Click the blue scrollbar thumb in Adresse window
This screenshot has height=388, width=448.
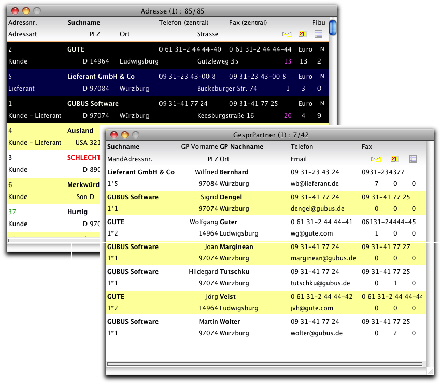point(333,28)
